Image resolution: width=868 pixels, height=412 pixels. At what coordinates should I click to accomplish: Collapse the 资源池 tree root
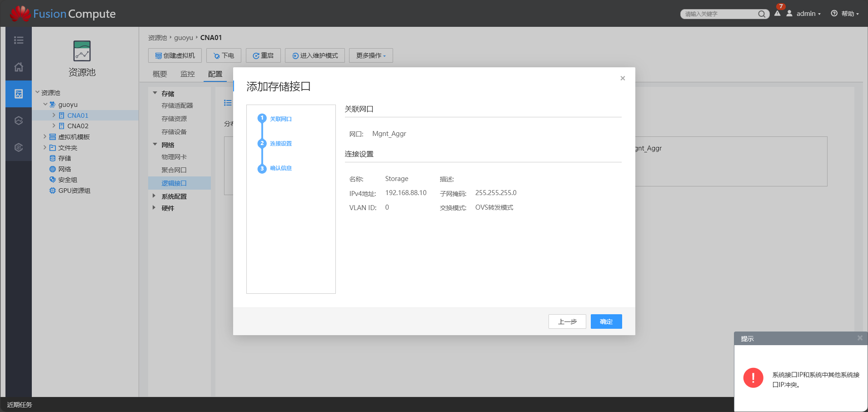[x=37, y=92]
